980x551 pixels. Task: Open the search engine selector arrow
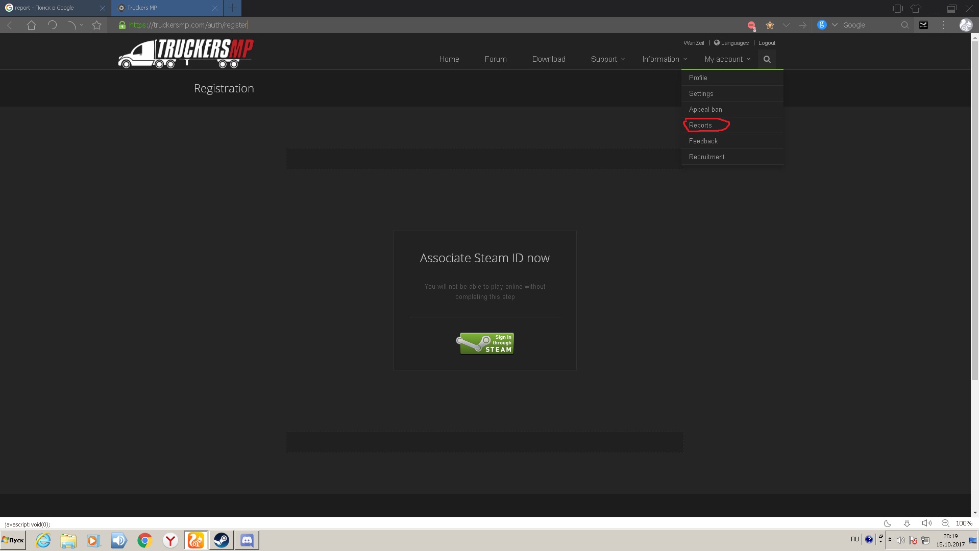point(835,25)
